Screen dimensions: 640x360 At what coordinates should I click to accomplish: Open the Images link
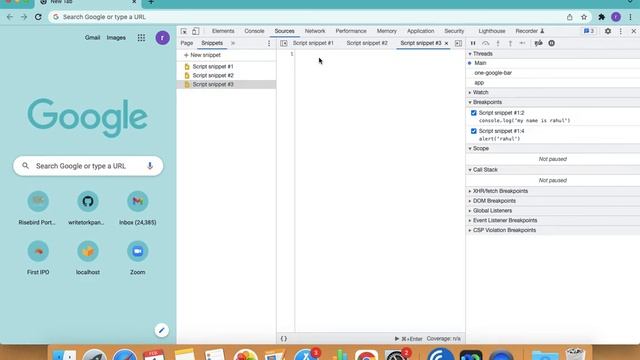[116, 38]
